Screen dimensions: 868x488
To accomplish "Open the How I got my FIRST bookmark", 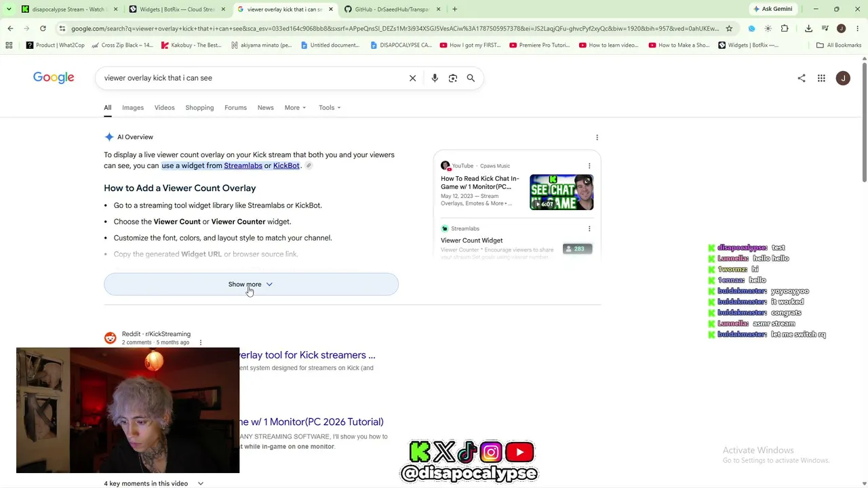I will pyautogui.click(x=470, y=45).
